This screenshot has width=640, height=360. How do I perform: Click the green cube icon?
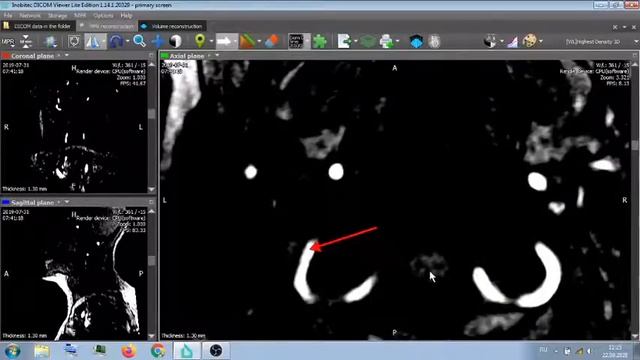pos(368,41)
